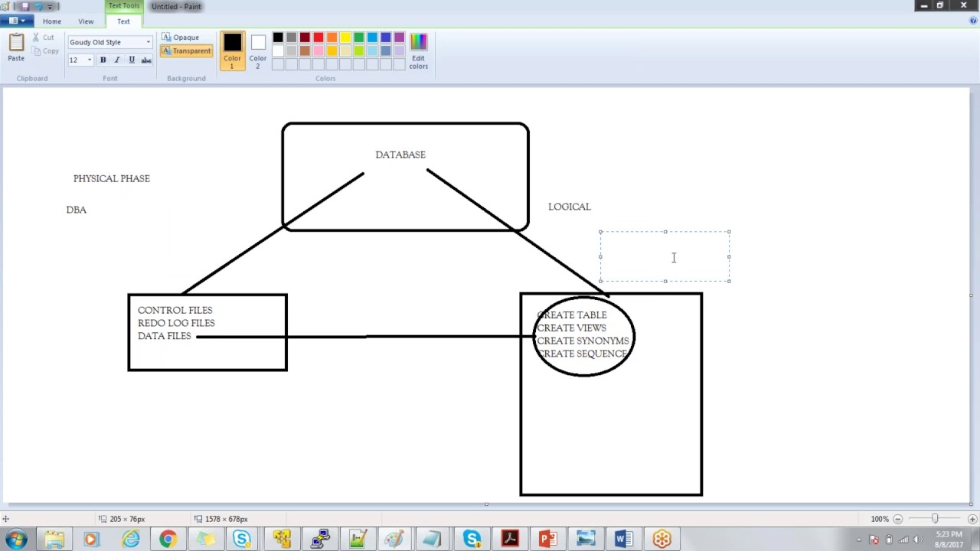Viewport: 980px width, 551px height.
Task: Open the Paint help question icon
Action: [972, 21]
